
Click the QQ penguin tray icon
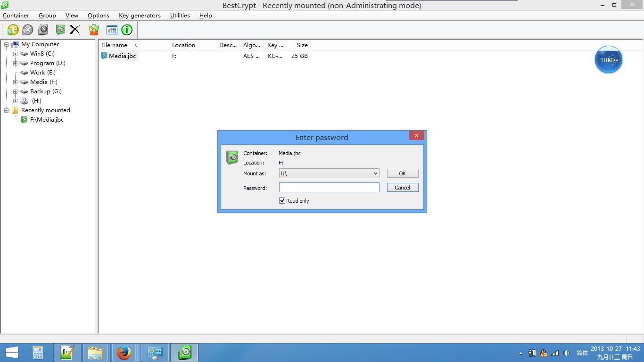pyautogui.click(x=544, y=353)
